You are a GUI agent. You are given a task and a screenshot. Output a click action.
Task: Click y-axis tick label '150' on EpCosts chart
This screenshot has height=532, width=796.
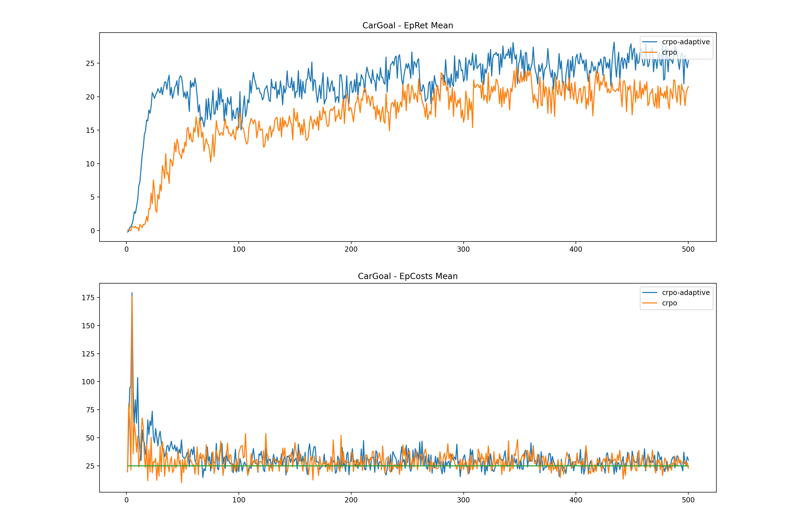88,326
